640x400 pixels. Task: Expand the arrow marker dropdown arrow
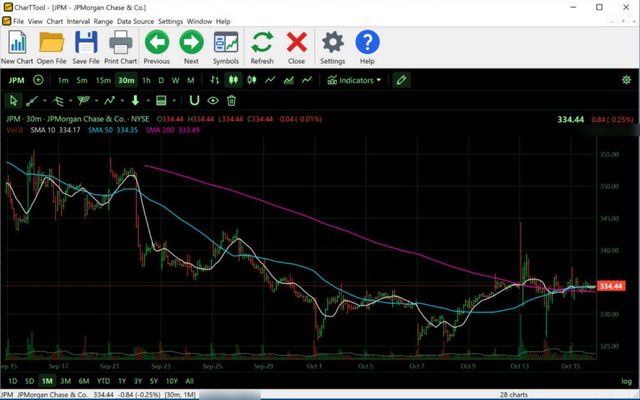click(x=148, y=100)
